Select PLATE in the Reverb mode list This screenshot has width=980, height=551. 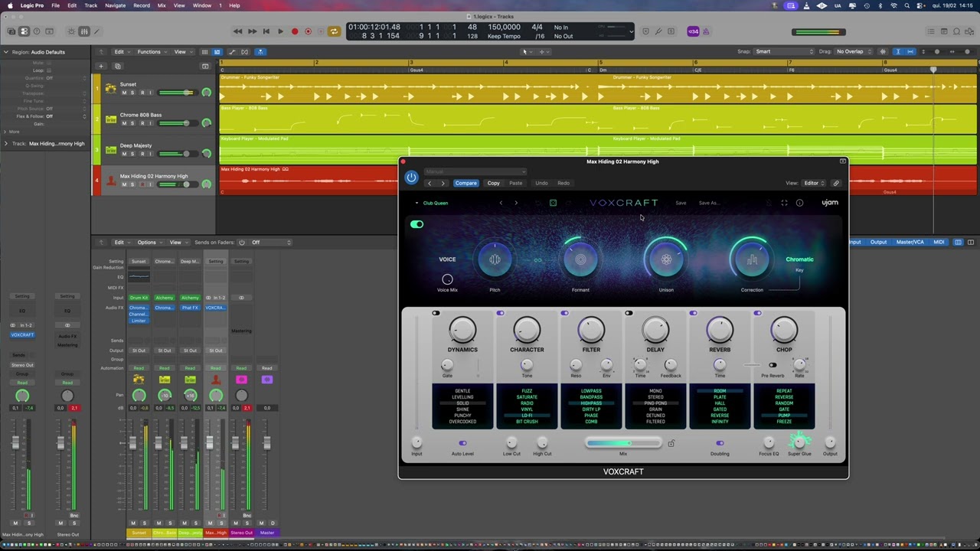[x=720, y=397]
